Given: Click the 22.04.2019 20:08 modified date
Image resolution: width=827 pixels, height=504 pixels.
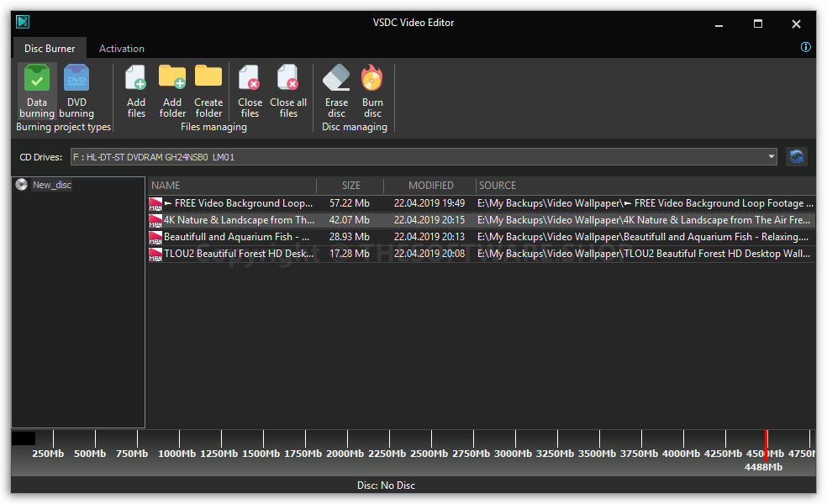Looking at the screenshot, I should [x=429, y=255].
